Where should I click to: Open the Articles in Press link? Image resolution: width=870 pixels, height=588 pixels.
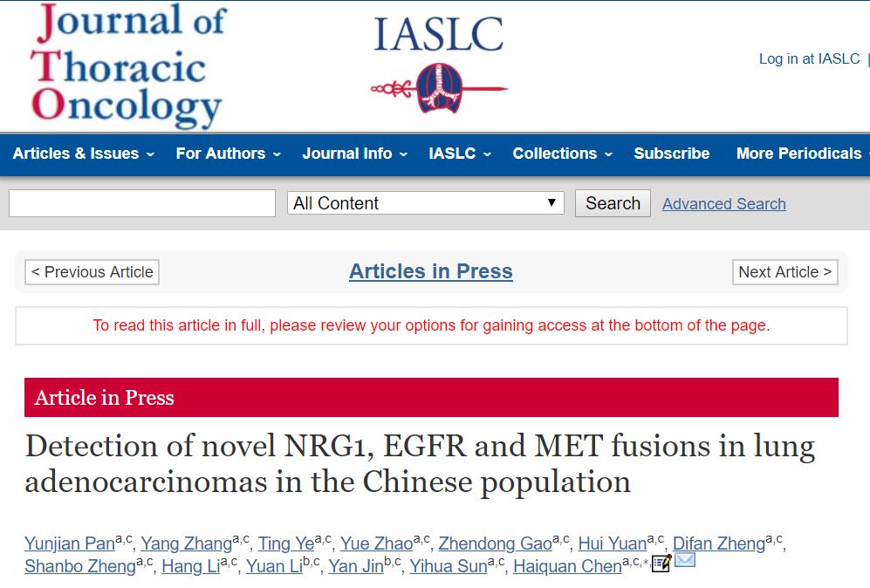point(430,271)
